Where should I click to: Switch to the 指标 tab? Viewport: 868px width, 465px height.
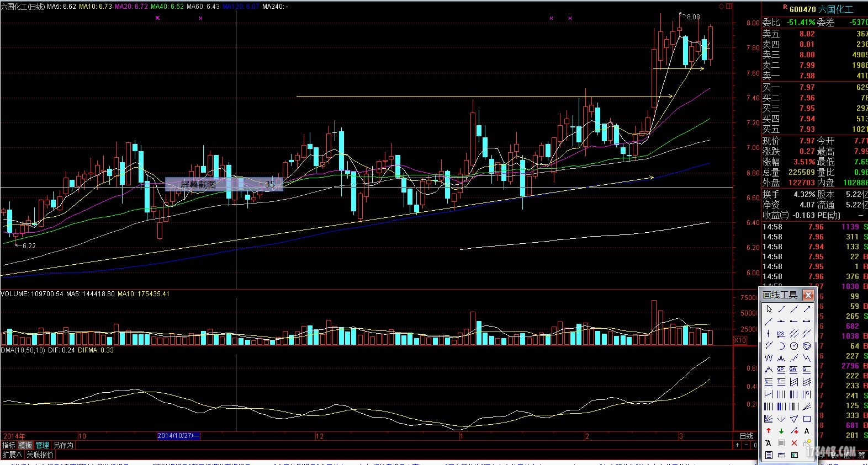pyautogui.click(x=9, y=445)
